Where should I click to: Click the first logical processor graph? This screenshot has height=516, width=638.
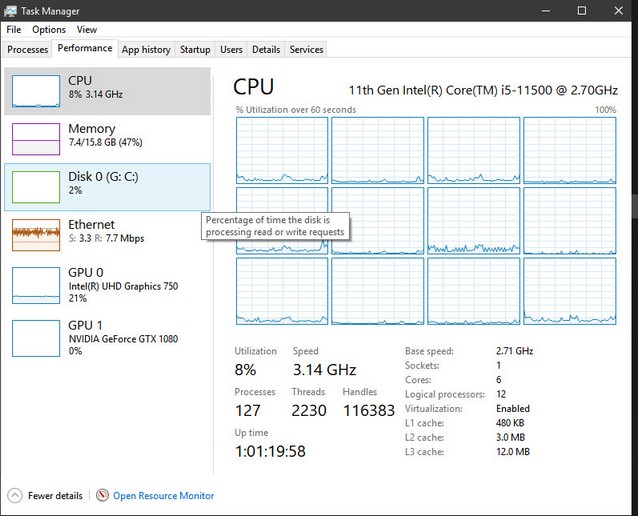pos(282,149)
